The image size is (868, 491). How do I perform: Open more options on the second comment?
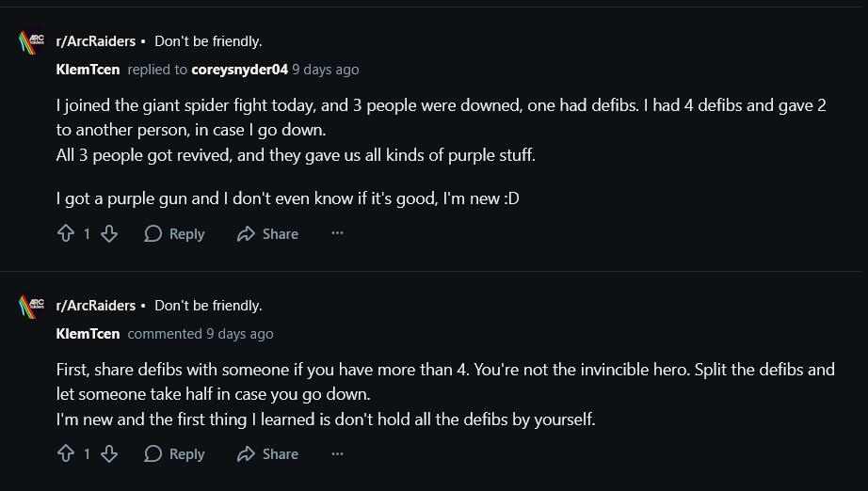pyautogui.click(x=337, y=454)
